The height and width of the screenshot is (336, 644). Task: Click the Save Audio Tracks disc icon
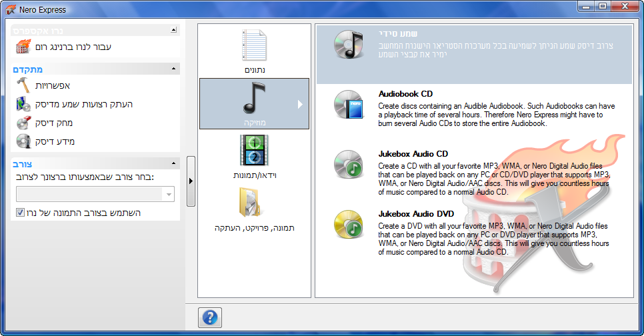click(x=23, y=104)
